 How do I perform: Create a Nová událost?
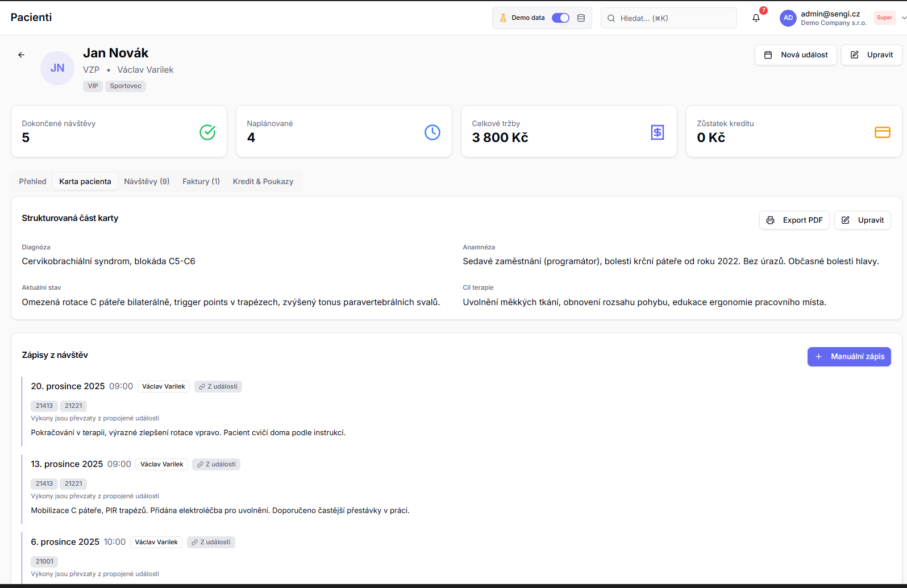[x=796, y=55]
